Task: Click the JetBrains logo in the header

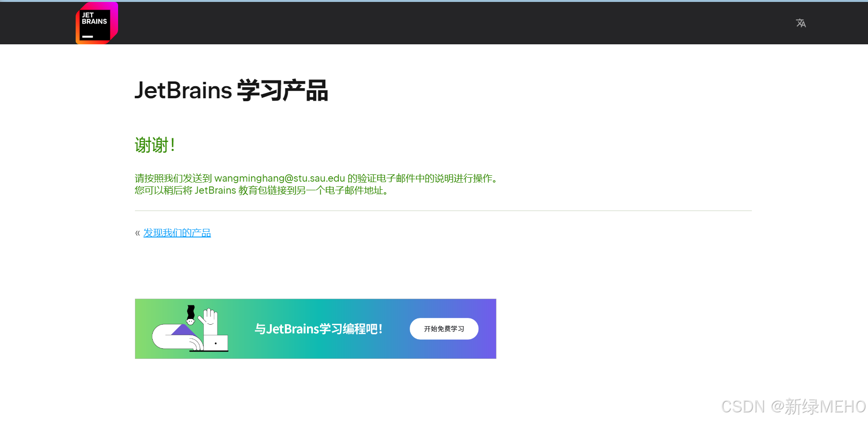Action: pyautogui.click(x=97, y=23)
